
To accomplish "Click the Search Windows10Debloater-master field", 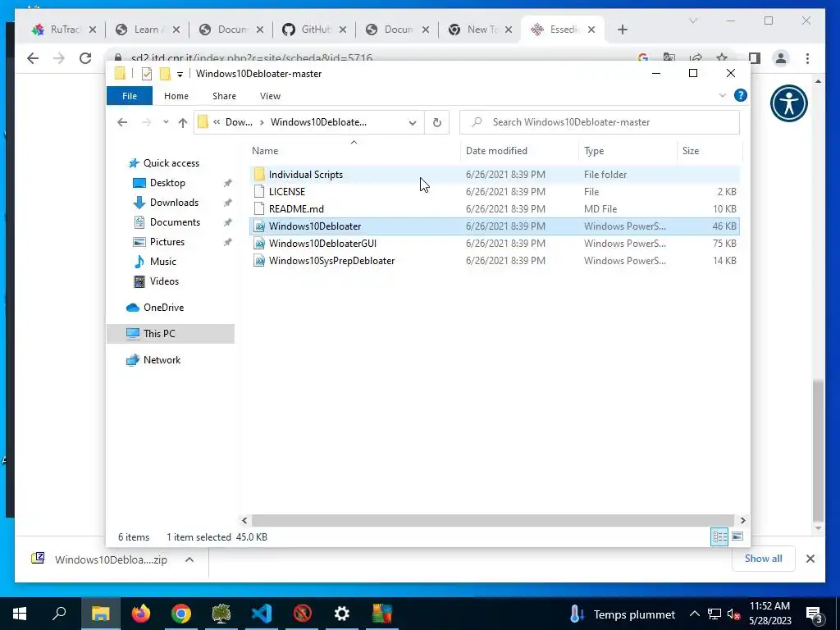I will (600, 122).
